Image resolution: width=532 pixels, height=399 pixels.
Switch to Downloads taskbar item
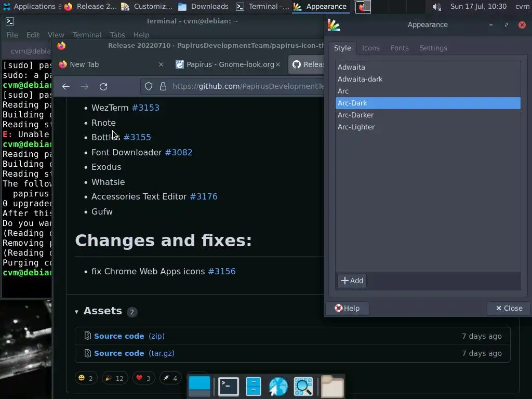tap(203, 6)
